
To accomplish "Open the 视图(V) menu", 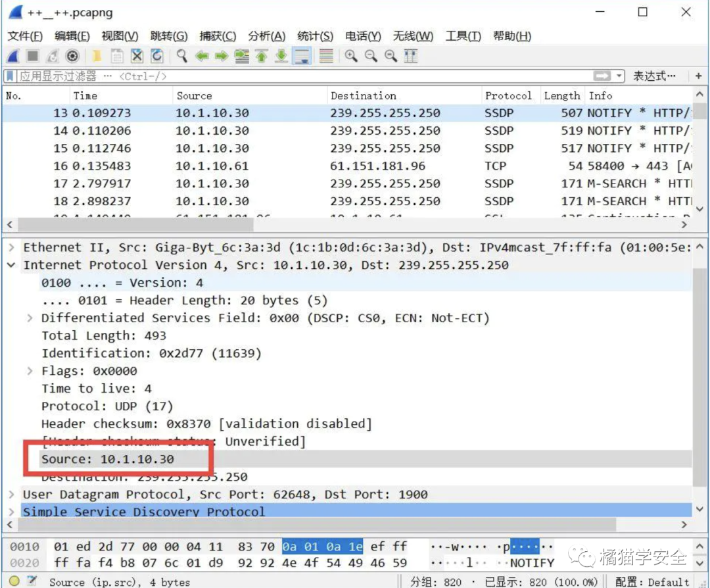I will [120, 36].
